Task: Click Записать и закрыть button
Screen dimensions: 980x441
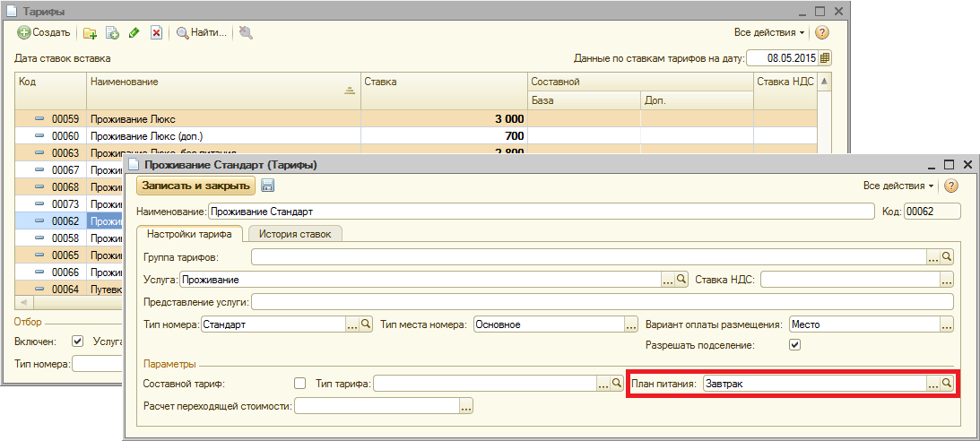Action: point(195,185)
